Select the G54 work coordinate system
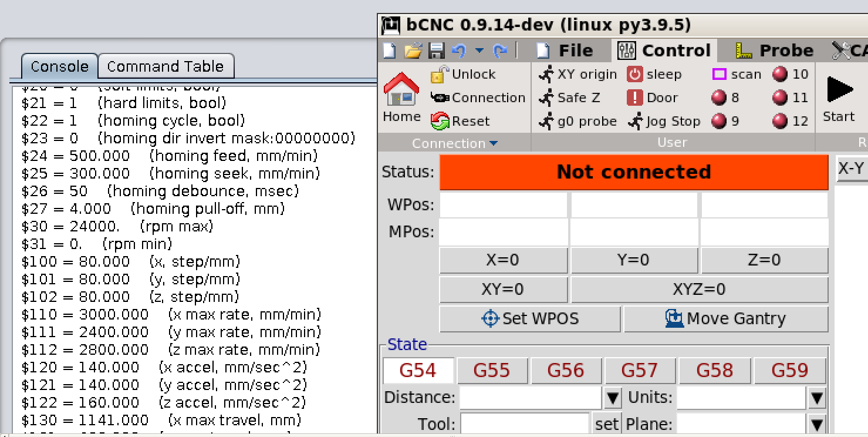This screenshot has width=868, height=437. pyautogui.click(x=418, y=371)
